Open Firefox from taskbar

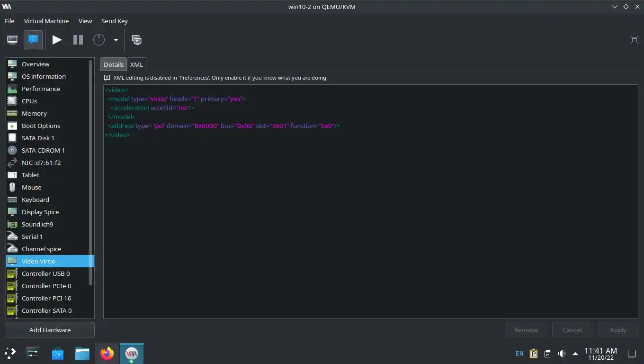tap(107, 353)
